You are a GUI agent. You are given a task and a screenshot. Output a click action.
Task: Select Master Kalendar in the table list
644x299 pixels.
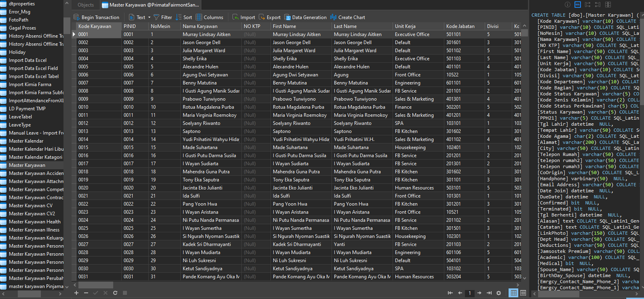(26, 141)
